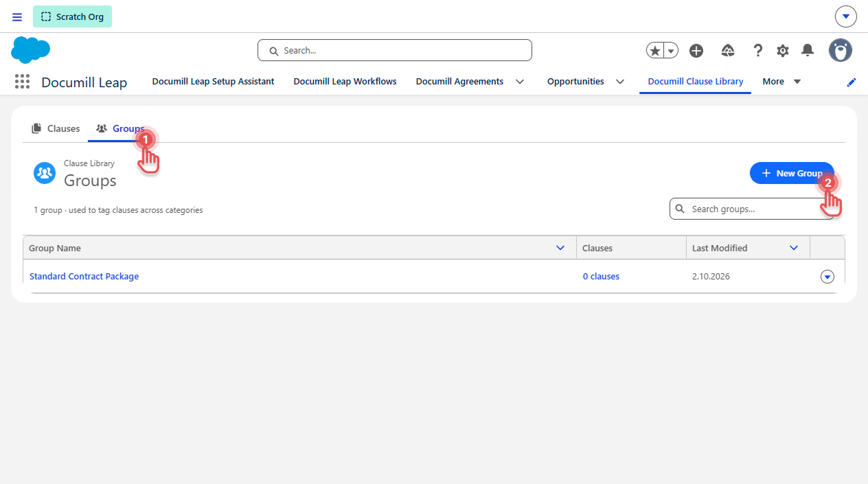Screen dimensions: 868x484
Task: Click the New Group button
Action: click(x=792, y=174)
